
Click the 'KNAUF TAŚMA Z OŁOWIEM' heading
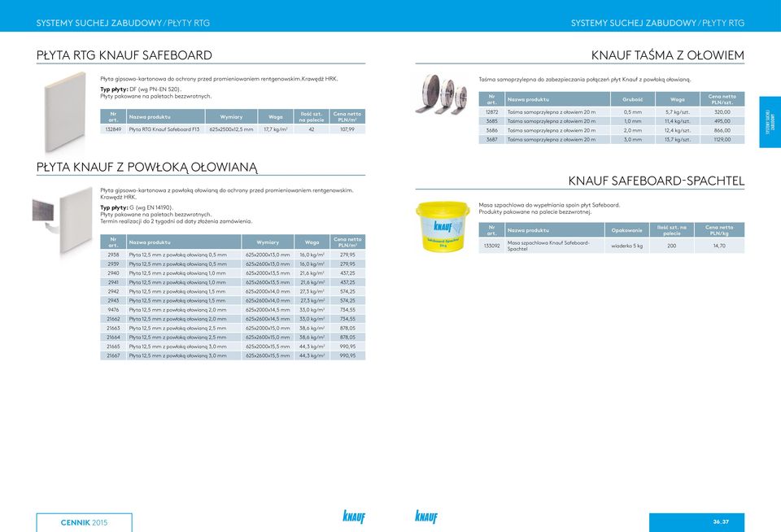667,55
